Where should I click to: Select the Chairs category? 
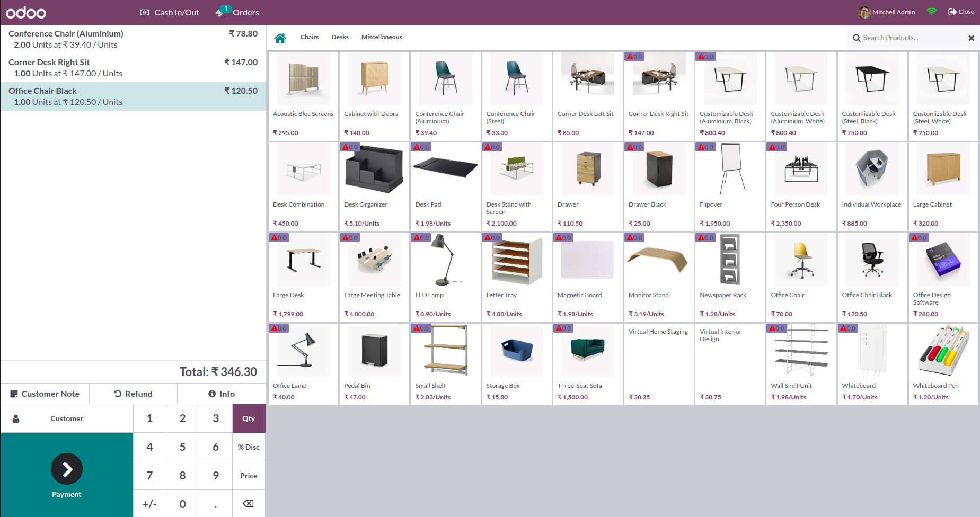tap(310, 37)
